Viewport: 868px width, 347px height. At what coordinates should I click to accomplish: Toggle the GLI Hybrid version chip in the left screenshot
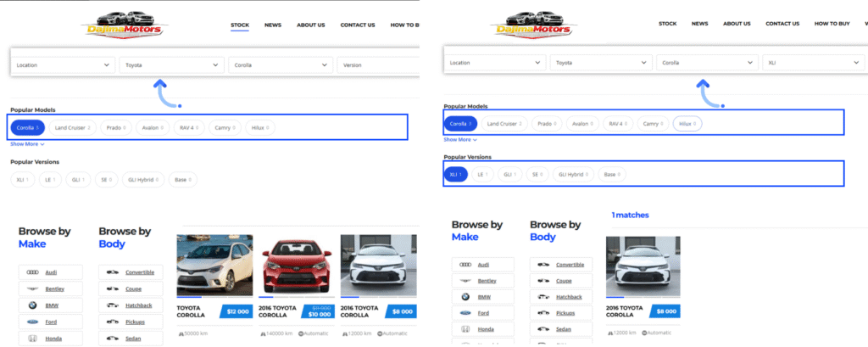[x=143, y=179]
